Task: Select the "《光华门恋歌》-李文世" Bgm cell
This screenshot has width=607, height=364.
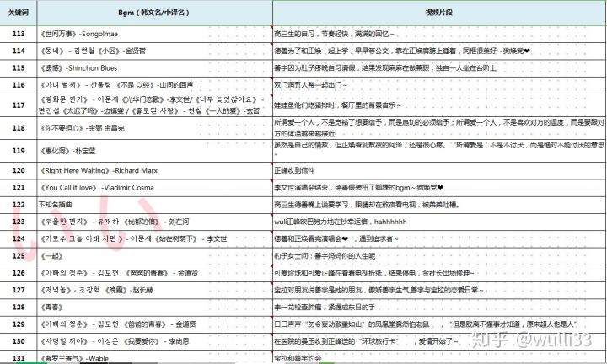Action: pos(154,105)
